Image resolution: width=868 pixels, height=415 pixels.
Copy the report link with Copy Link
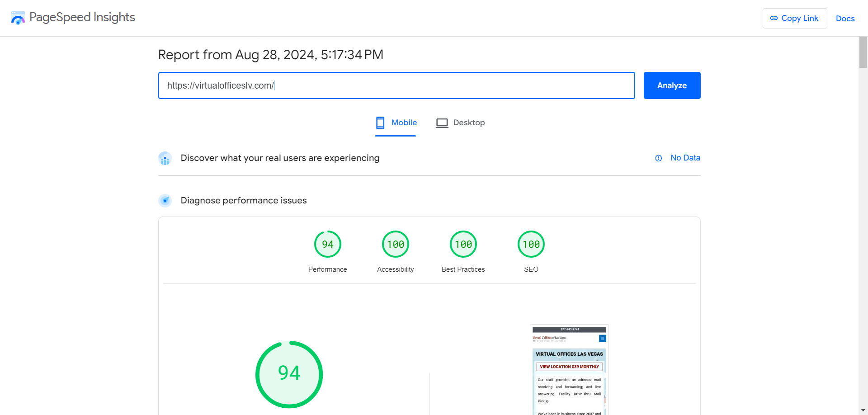pos(795,18)
